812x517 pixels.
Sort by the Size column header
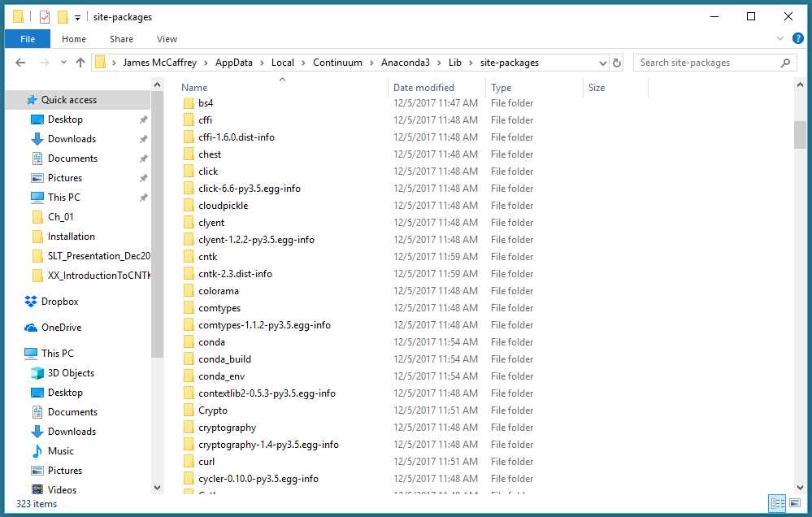pyautogui.click(x=596, y=88)
